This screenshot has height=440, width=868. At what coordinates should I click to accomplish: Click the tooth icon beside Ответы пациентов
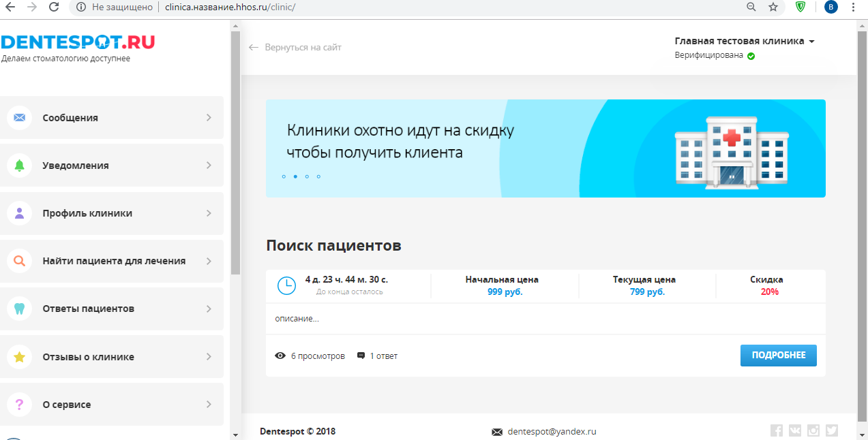click(19, 309)
